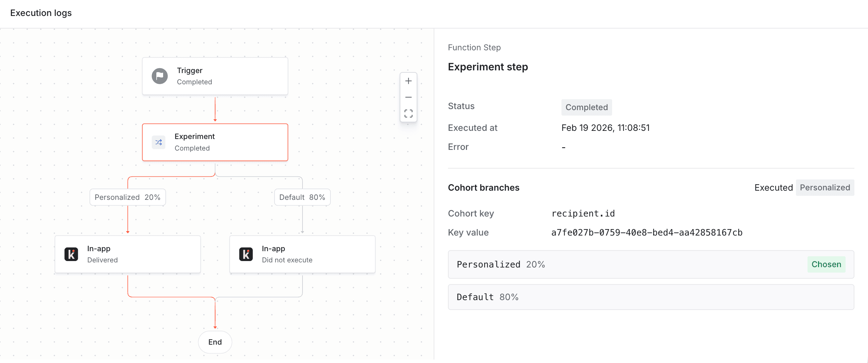Click the Experiment shuffle icon
The image size is (868, 363).
click(158, 142)
